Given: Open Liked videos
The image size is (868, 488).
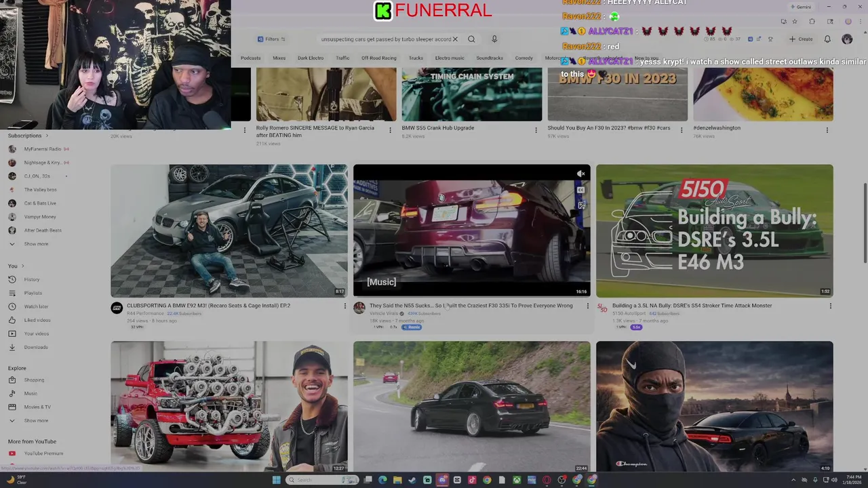Looking at the screenshot, I should pyautogui.click(x=37, y=320).
